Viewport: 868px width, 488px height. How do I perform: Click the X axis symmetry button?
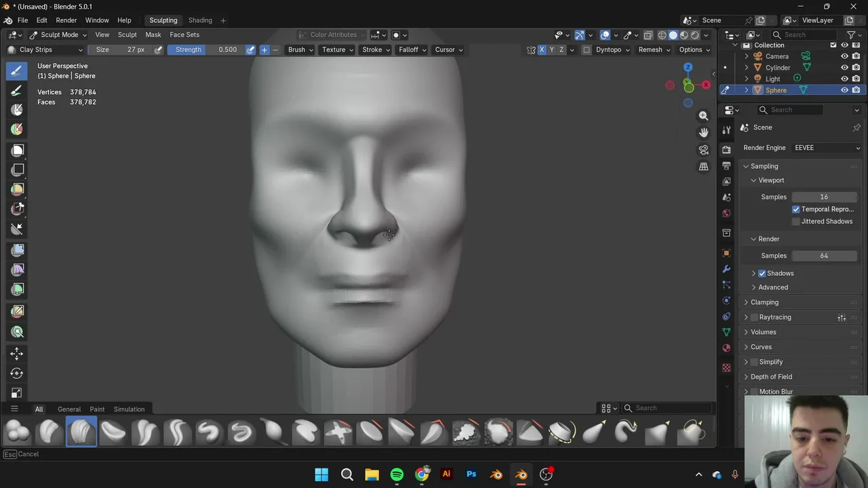pos(542,49)
